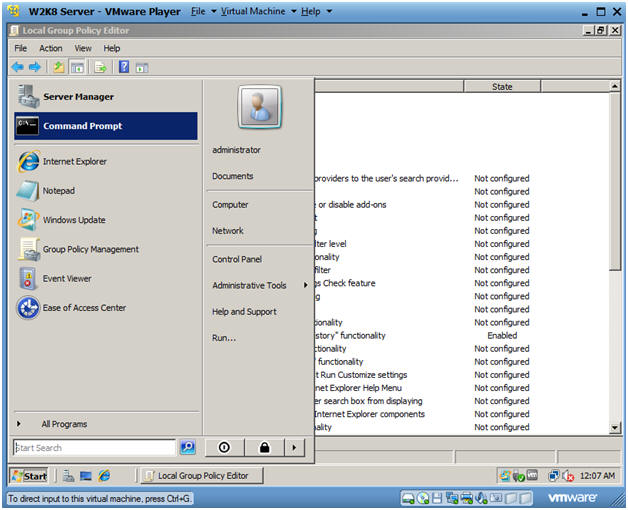Click the VMware CD/DVD device status icon
Viewport: 628px width, 510px height.
(x=423, y=498)
